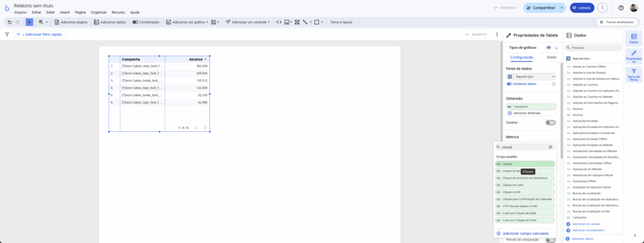
Task: Choose the line drawing tool
Action: [x=305, y=22]
